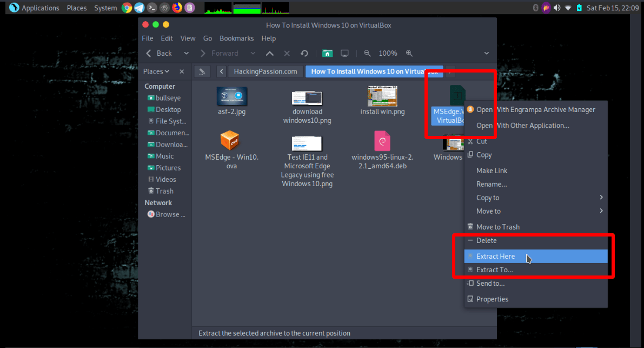This screenshot has height=348, width=644.
Task: Select Rename... in context menu
Action: point(536,184)
